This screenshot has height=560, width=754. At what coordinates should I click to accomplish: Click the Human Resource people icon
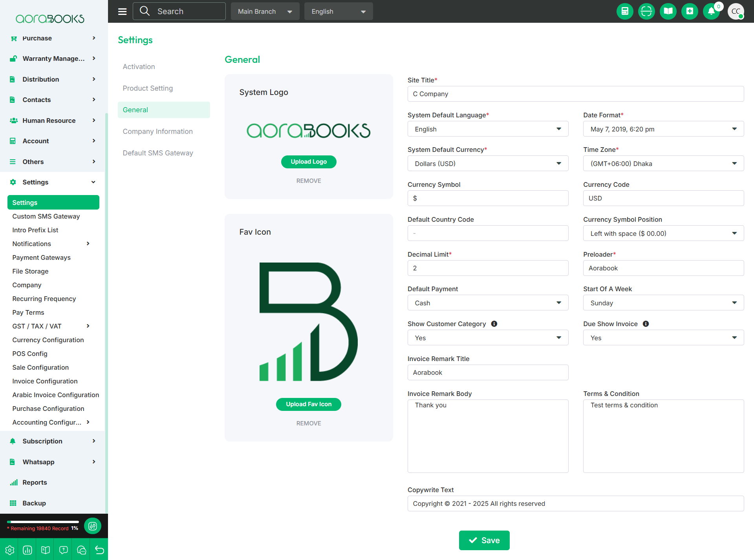[x=13, y=120]
